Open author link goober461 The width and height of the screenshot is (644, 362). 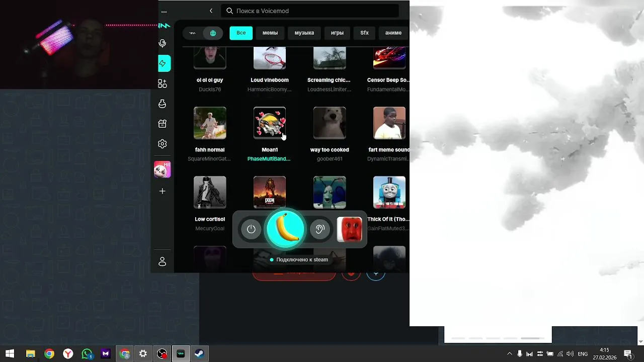(330, 159)
